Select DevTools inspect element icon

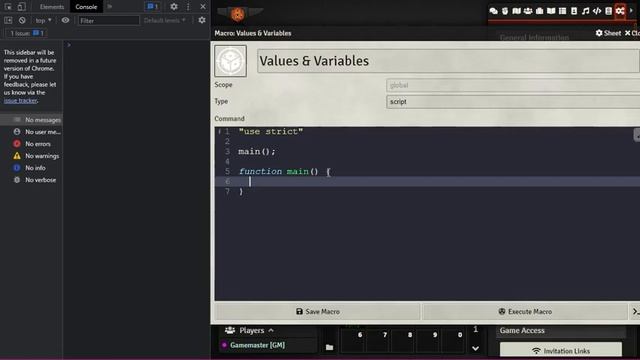point(8,7)
